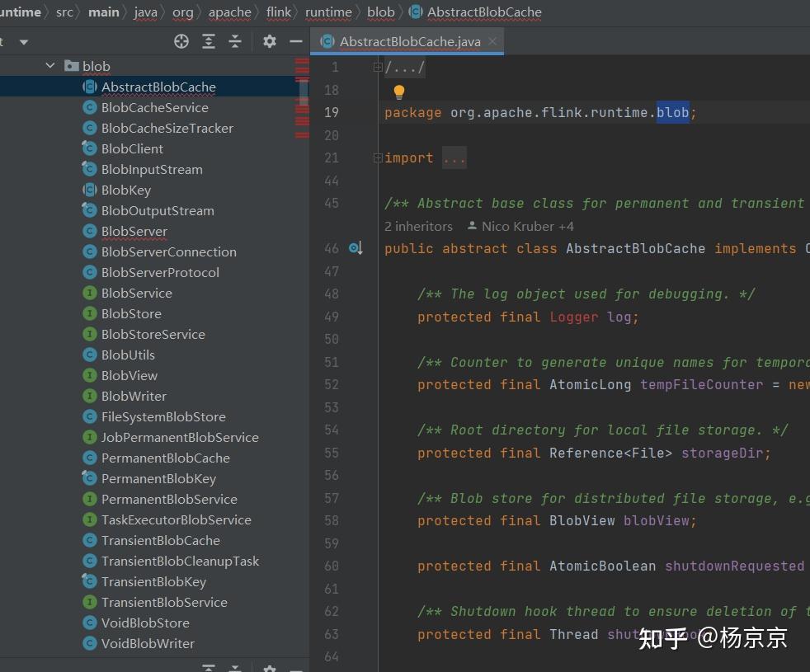The width and height of the screenshot is (810, 672).
Task: Open the project view dropdown arrow
Action: [x=23, y=41]
